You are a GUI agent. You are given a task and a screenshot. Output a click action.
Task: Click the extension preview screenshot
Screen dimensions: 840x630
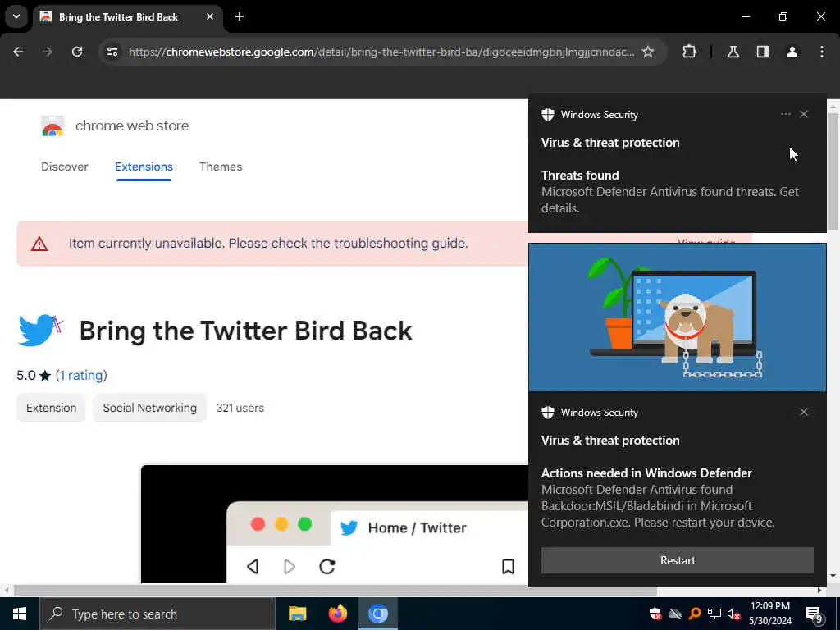pyautogui.click(x=335, y=524)
